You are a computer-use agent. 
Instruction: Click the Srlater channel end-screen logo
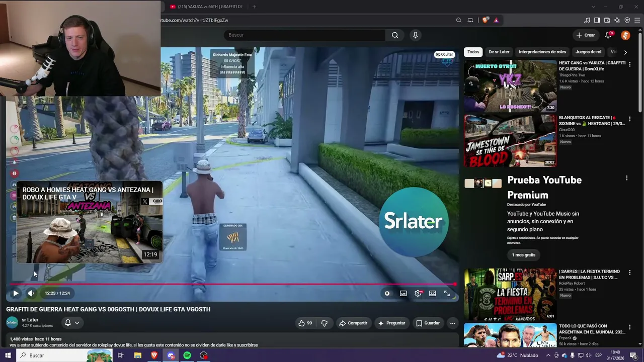[x=413, y=222]
